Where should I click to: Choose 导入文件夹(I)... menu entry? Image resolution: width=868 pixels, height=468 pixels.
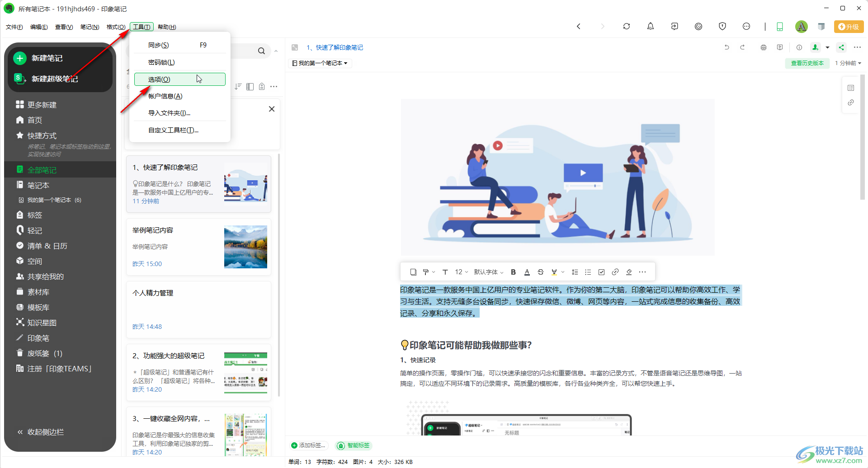pos(180,113)
